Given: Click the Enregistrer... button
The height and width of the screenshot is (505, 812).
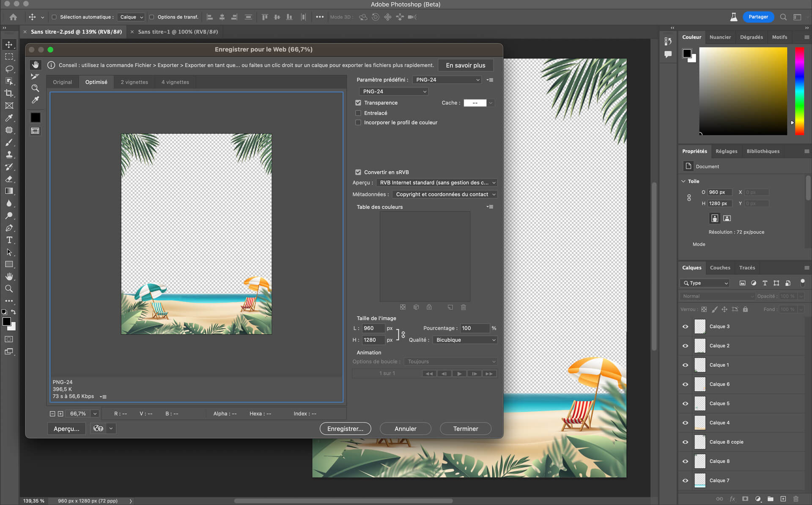Looking at the screenshot, I should pos(345,429).
